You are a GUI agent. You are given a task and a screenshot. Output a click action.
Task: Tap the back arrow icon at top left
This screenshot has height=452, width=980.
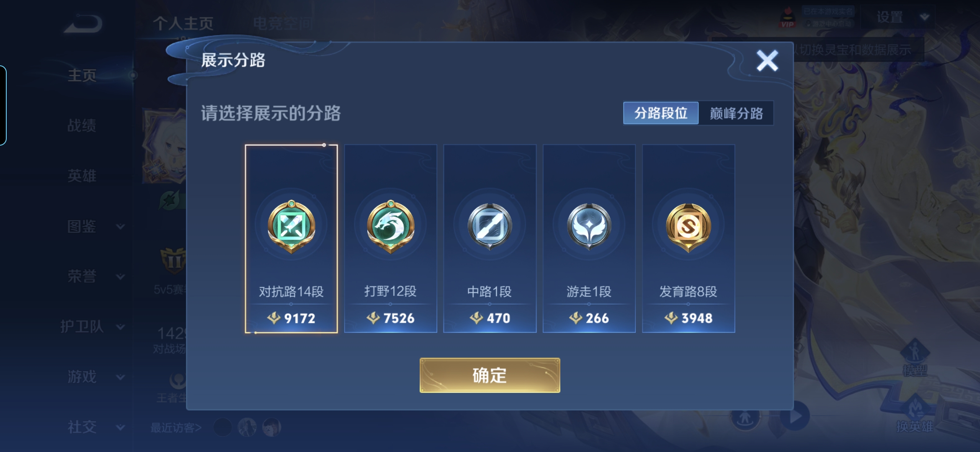point(83,24)
